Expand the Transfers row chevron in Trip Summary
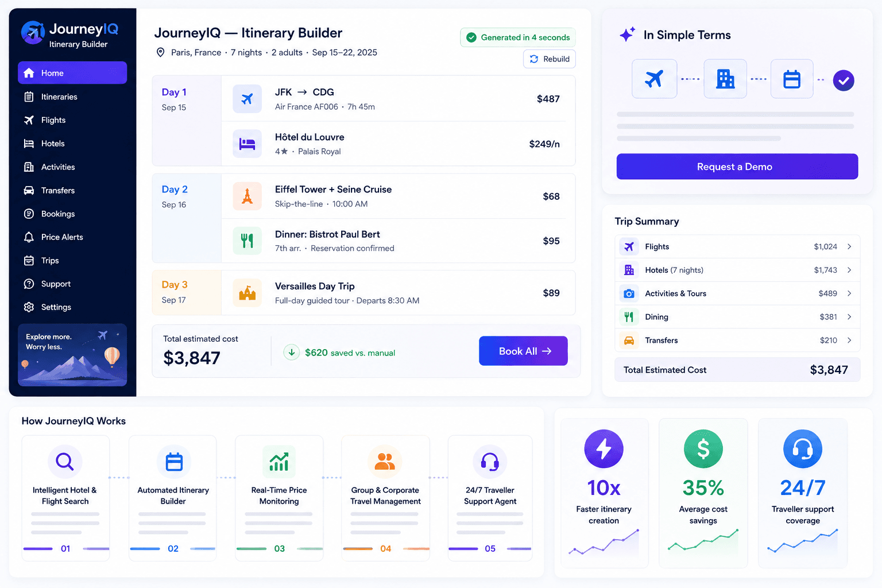 pyautogui.click(x=849, y=341)
